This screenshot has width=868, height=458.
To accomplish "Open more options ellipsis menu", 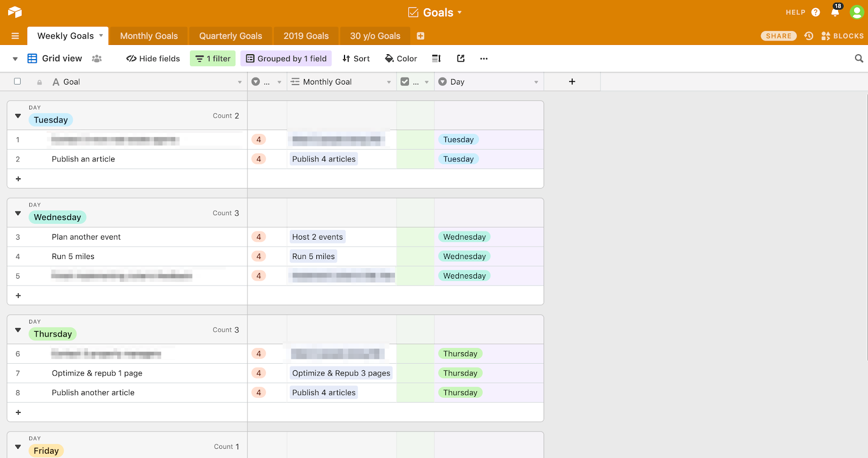I will pos(484,59).
